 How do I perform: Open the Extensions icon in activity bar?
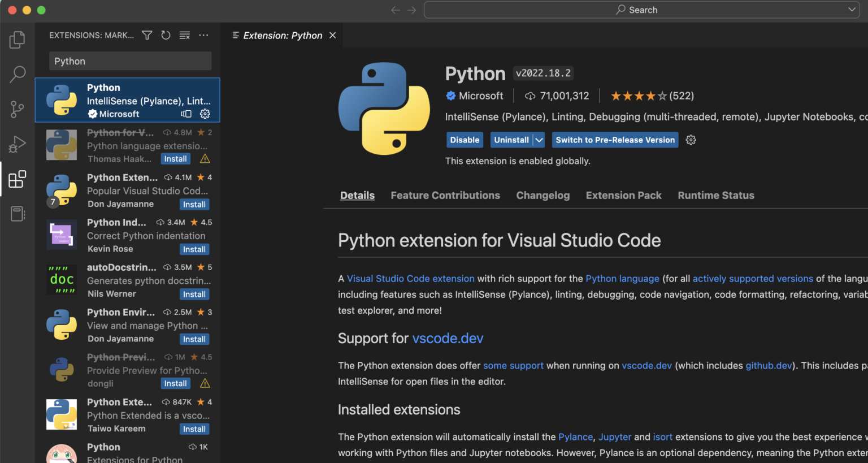coord(17,179)
